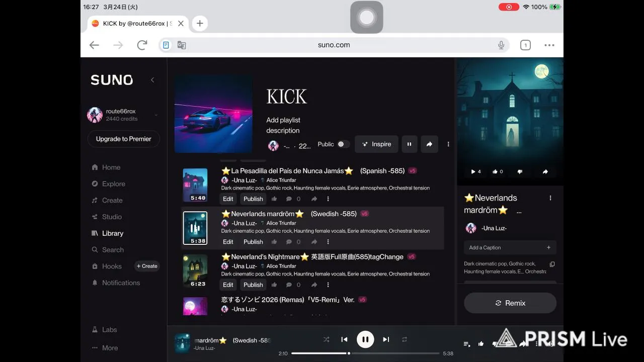Image resolution: width=644 pixels, height=362 pixels.
Task: Publish Neverlands mardröm song
Action: pyautogui.click(x=253, y=242)
